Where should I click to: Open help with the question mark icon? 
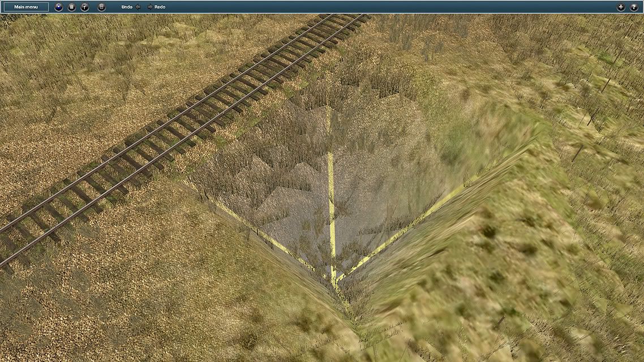click(x=634, y=7)
